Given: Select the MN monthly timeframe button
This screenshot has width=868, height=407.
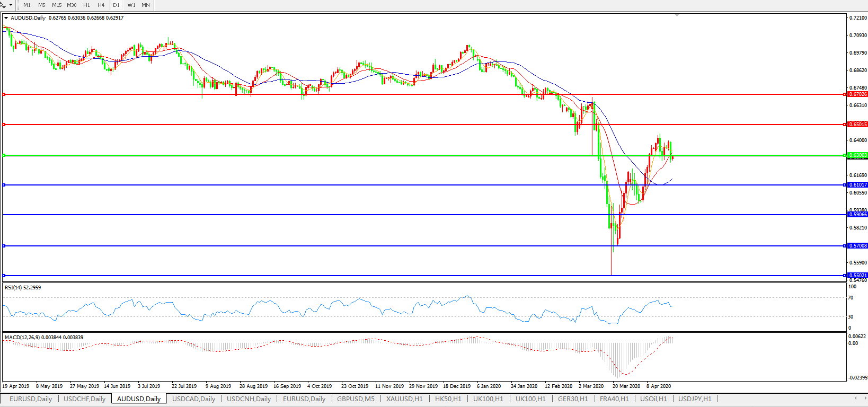Looking at the screenshot, I should (x=146, y=5).
